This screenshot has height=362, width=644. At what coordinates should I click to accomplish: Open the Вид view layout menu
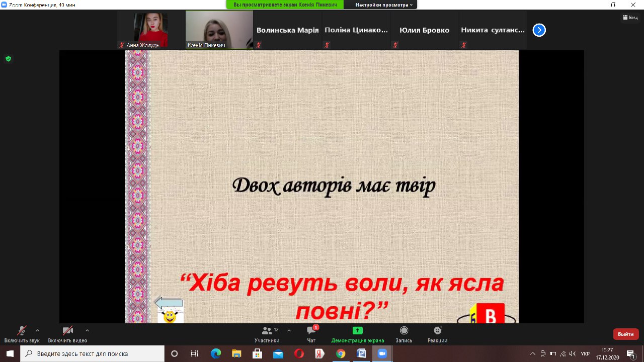[630, 17]
